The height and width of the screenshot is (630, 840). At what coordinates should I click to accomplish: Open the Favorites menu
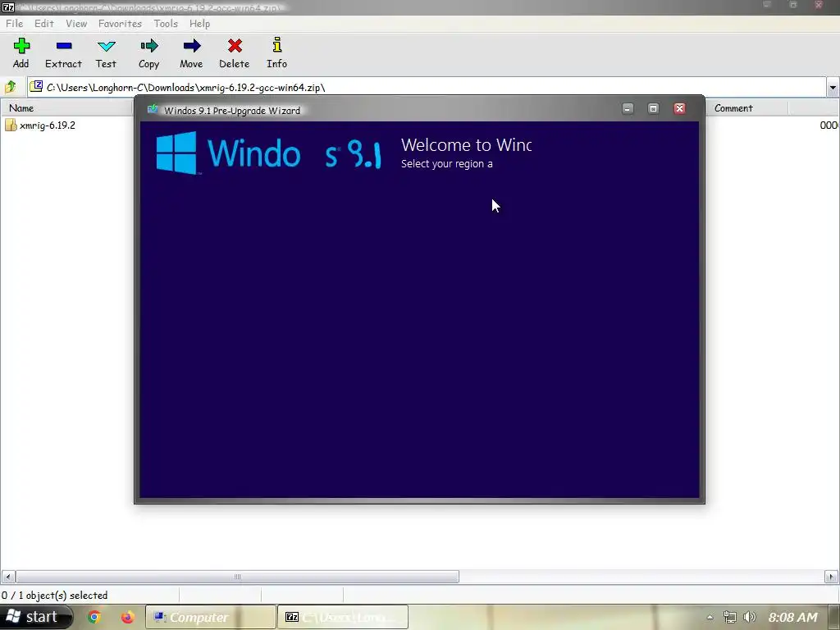[120, 24]
